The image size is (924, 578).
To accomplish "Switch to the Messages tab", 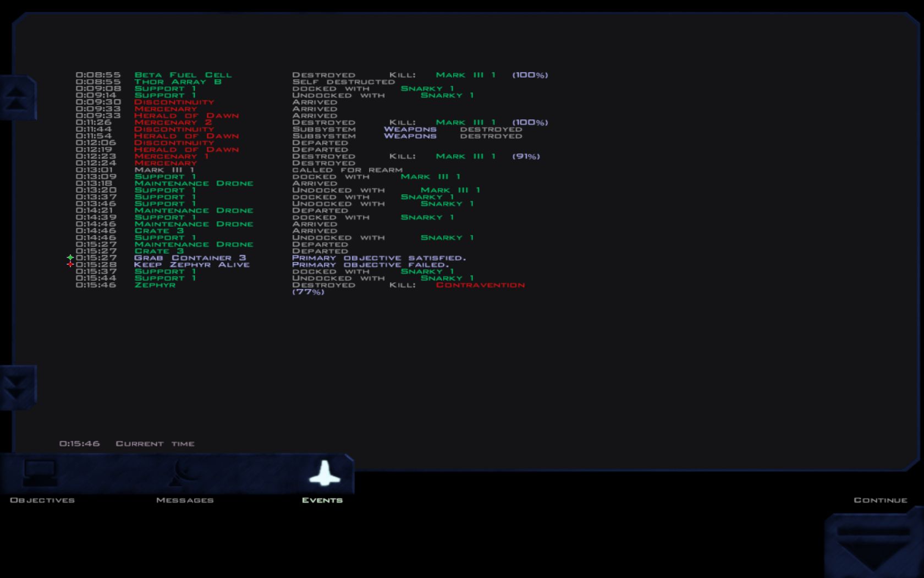I will coord(185,500).
